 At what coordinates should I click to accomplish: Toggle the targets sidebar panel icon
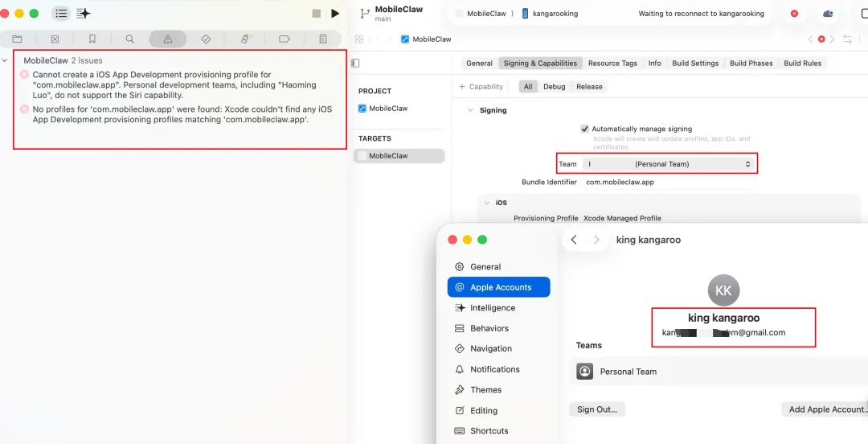point(355,64)
